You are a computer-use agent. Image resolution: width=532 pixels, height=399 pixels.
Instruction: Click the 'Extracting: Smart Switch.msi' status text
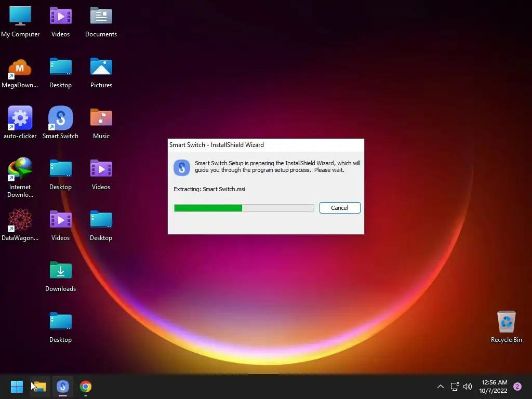pyautogui.click(x=209, y=189)
